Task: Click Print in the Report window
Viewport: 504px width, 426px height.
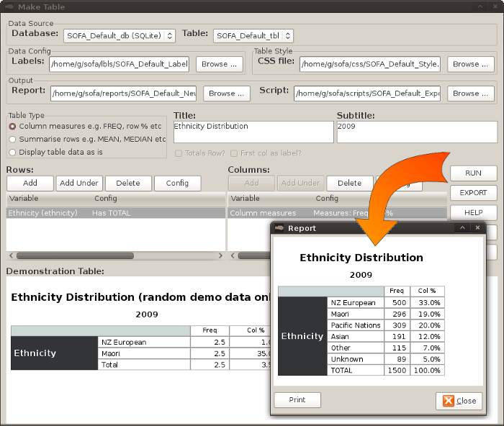Action: (x=297, y=400)
